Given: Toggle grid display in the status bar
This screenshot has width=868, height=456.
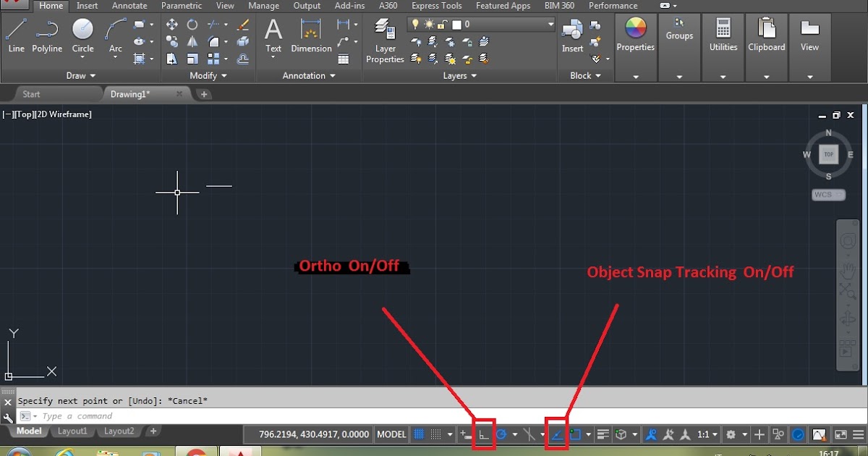Looking at the screenshot, I should (x=418, y=434).
